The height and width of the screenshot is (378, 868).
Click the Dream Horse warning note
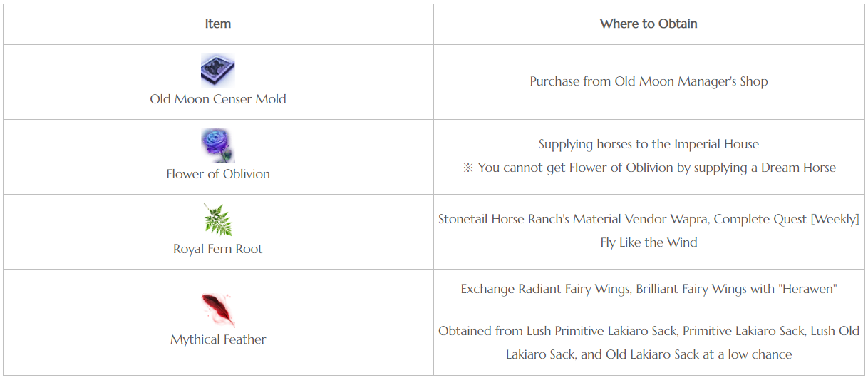coord(649,168)
